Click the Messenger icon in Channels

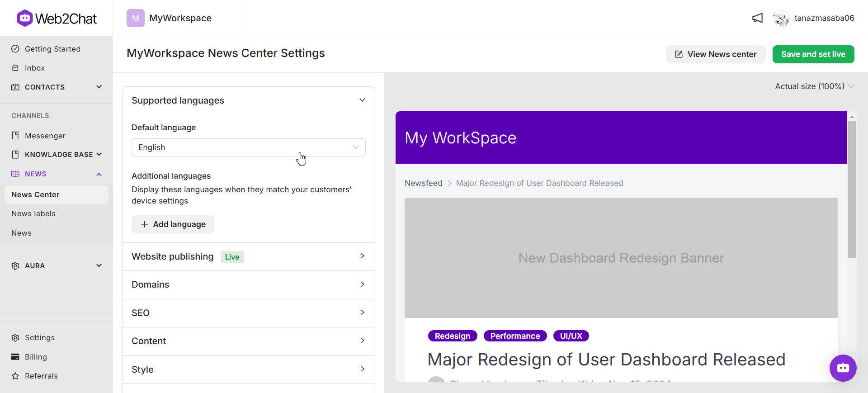point(15,136)
